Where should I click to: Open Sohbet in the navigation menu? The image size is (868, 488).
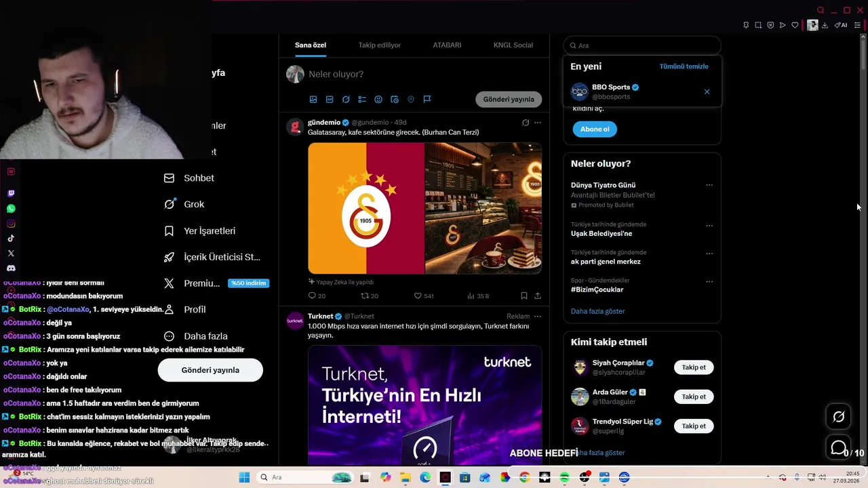click(189, 178)
